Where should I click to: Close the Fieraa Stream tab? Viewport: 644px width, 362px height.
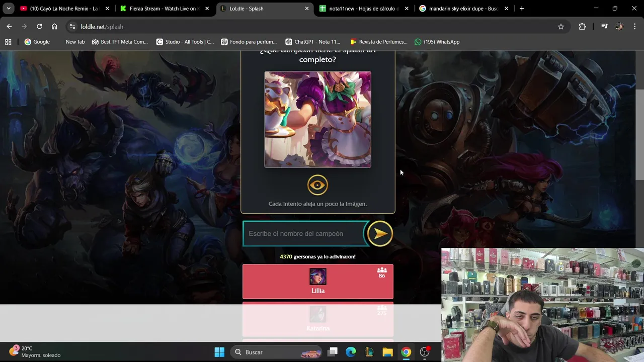(x=207, y=9)
